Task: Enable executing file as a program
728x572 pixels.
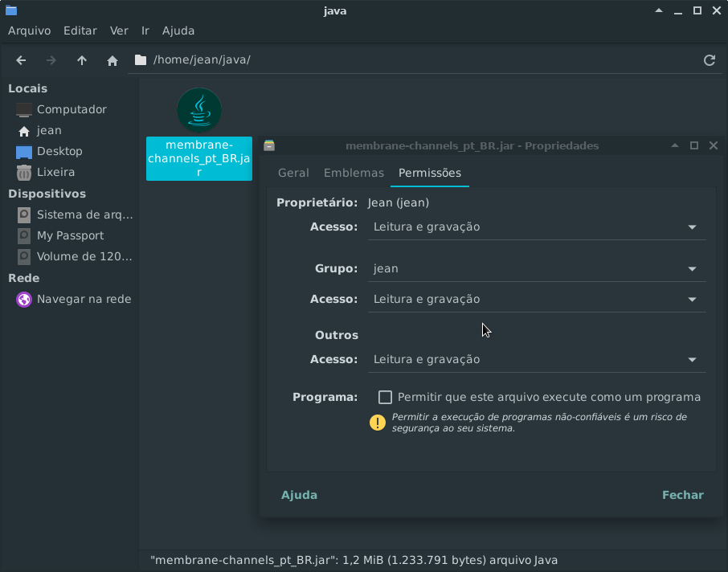Action: [386, 397]
